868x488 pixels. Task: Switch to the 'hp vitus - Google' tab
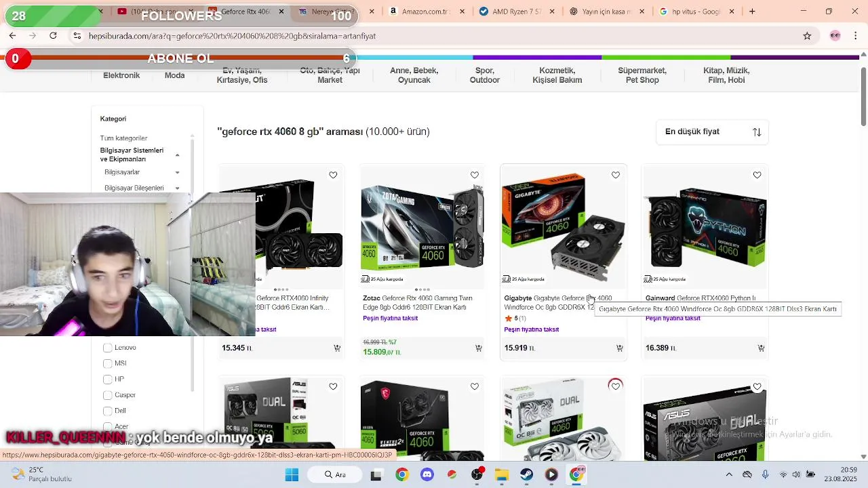(x=690, y=12)
